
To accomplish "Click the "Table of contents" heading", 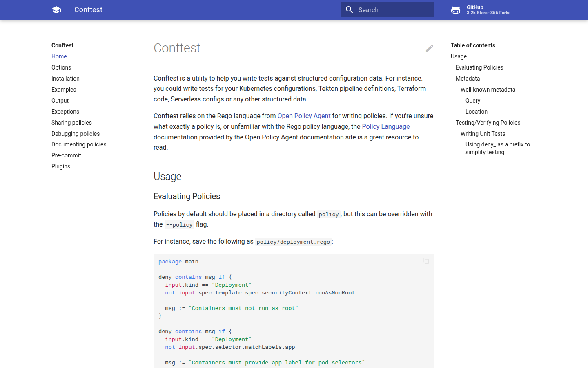I will [x=473, y=45].
